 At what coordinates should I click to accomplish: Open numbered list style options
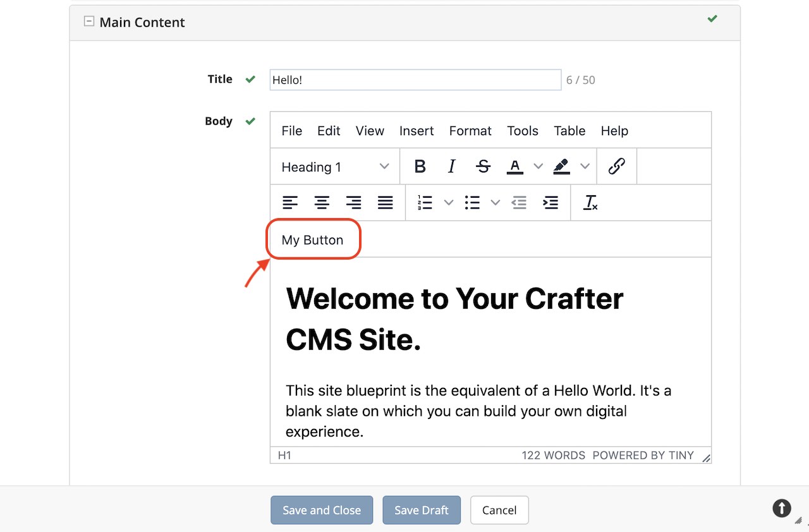coord(448,203)
